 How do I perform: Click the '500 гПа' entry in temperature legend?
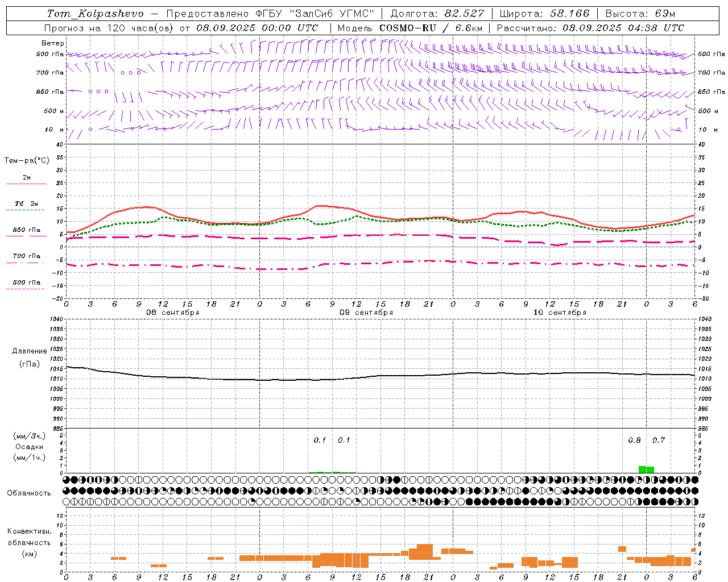pos(27,282)
